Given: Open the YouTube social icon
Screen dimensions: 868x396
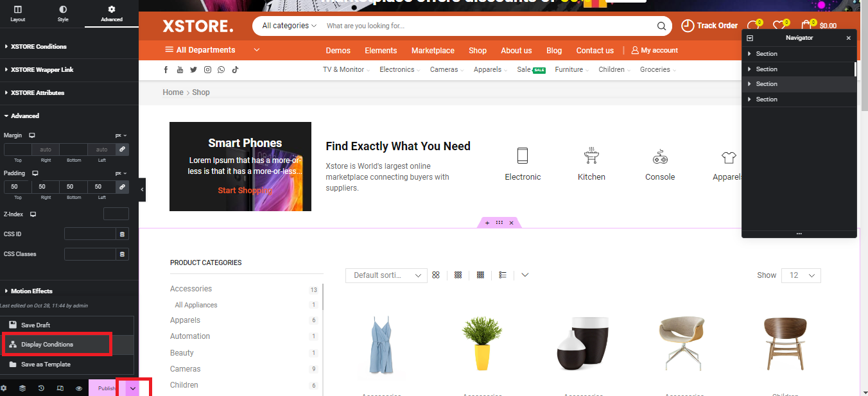Looking at the screenshot, I should (x=180, y=69).
